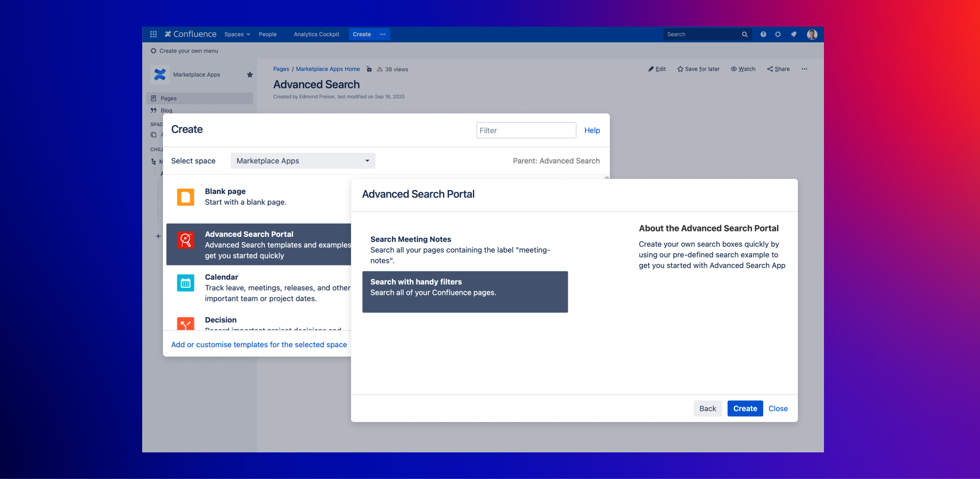Click the 38 views analytics icon
The height and width of the screenshot is (479, 980).
point(380,69)
